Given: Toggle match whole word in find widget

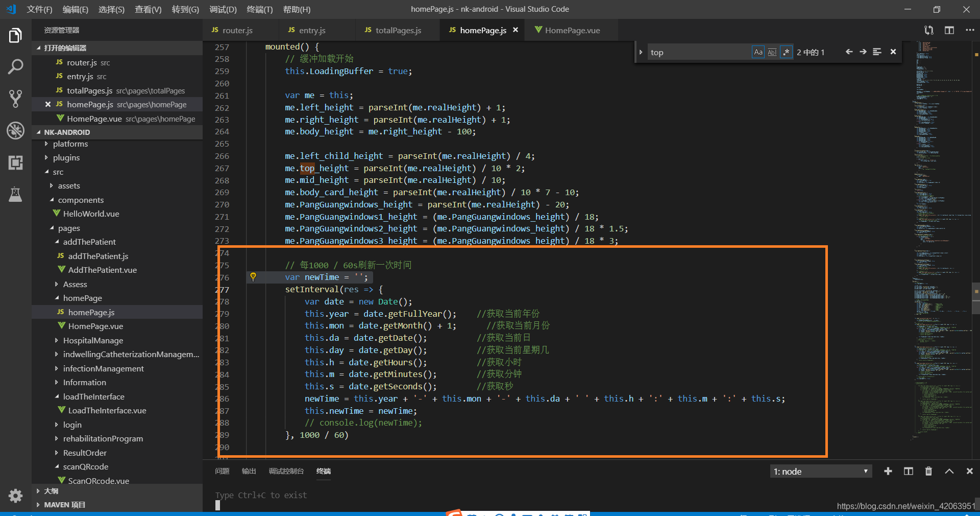Looking at the screenshot, I should point(772,52).
